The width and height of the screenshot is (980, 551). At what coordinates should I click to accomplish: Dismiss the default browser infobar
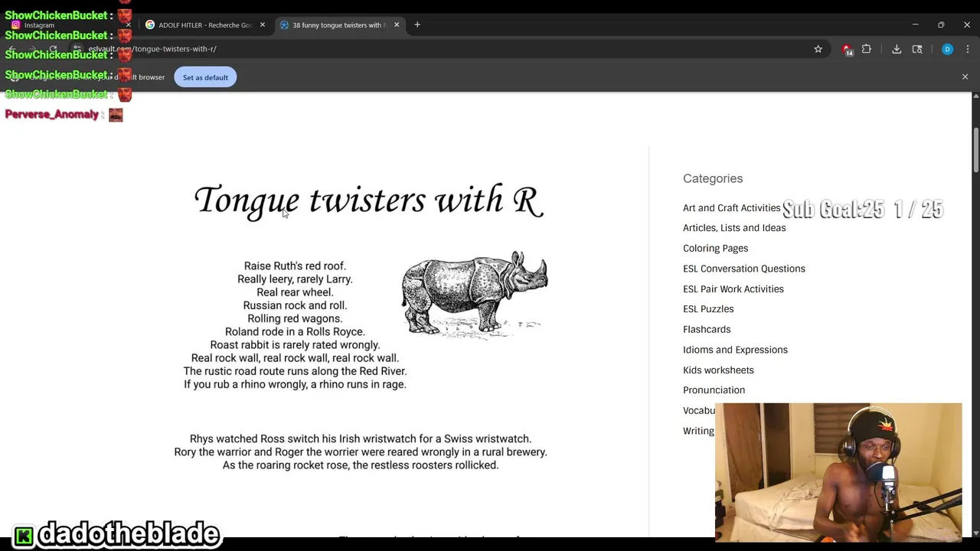[965, 77]
